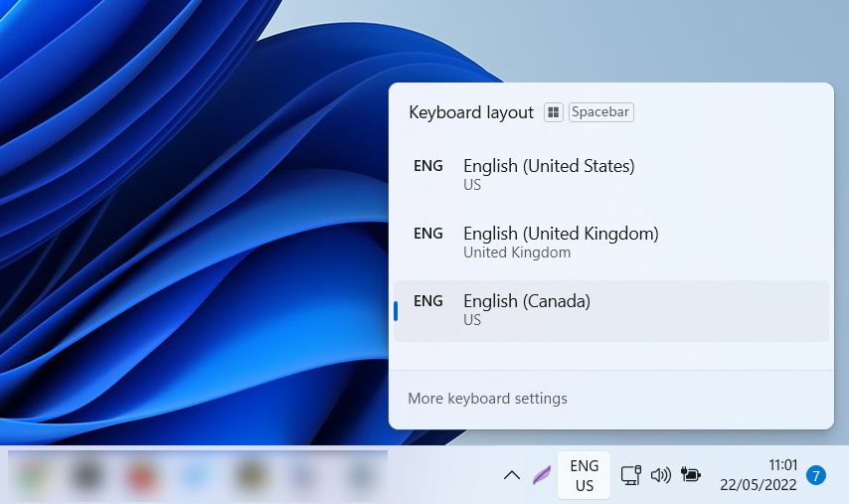Expand the hidden icons chevron in tray
The image size is (849, 504).
[512, 475]
